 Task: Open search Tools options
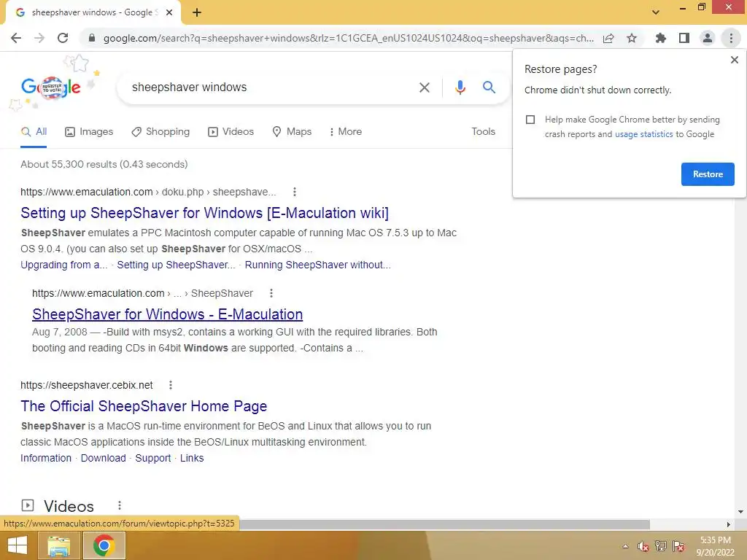point(483,131)
